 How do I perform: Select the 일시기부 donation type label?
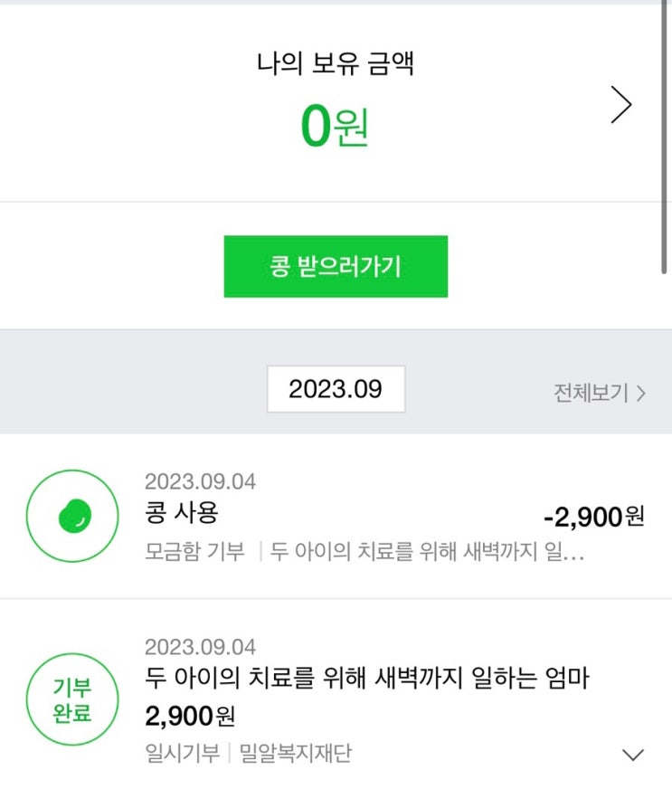point(182,754)
